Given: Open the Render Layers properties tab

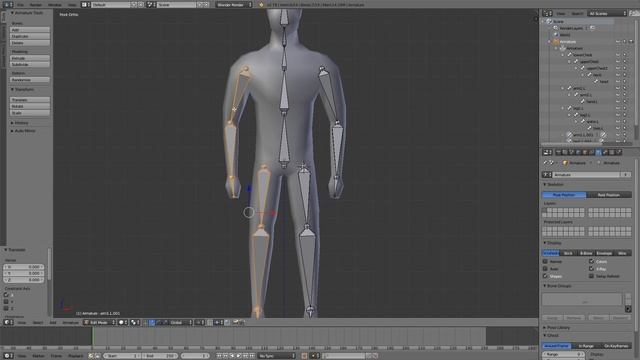Looking at the screenshot, I should pos(564,152).
